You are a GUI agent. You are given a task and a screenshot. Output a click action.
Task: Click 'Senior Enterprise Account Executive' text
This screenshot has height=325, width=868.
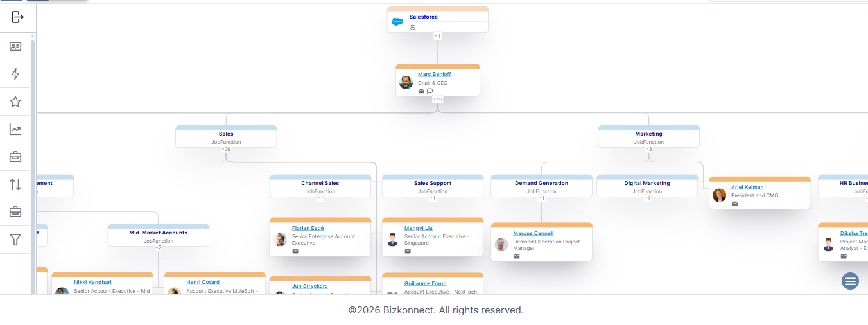point(324,240)
